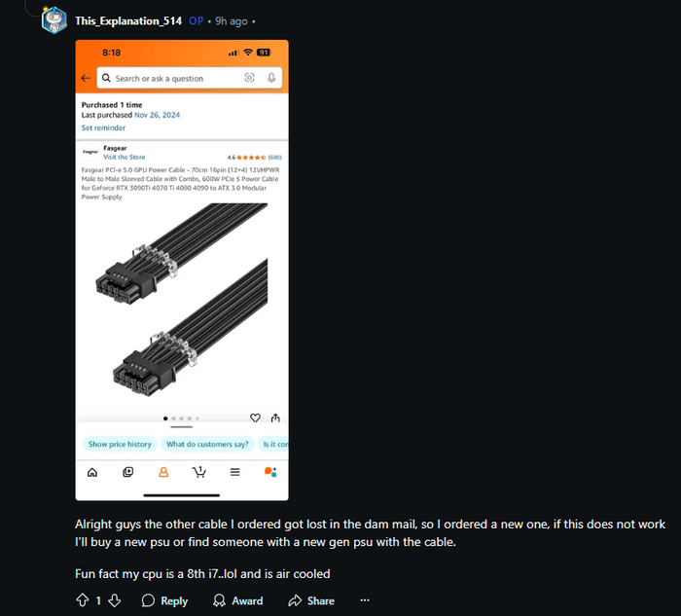Upvote the comment by This_Explanation_514
681x616 pixels.
point(82,600)
